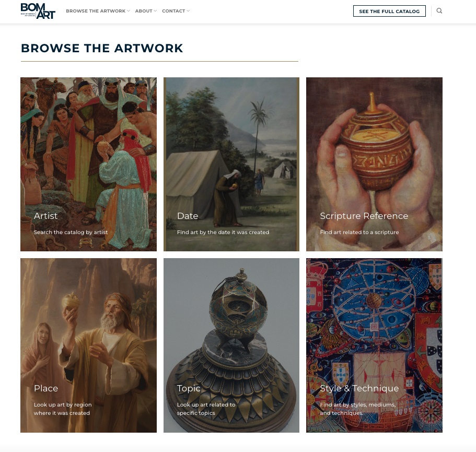Open the Browse the Artwork menu
Screen dimensions: 476x452
coord(96,11)
